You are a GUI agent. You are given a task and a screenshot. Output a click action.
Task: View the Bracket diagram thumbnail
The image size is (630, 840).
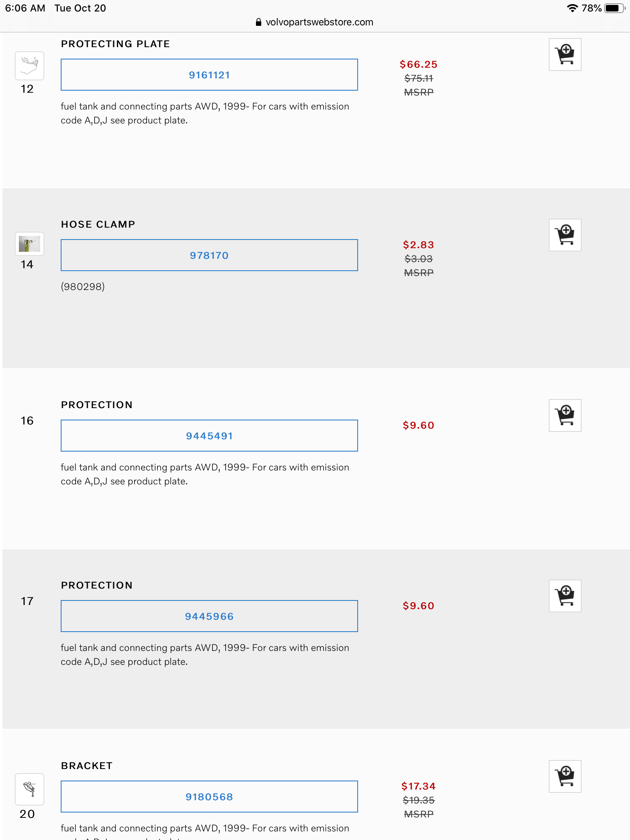[x=30, y=789]
